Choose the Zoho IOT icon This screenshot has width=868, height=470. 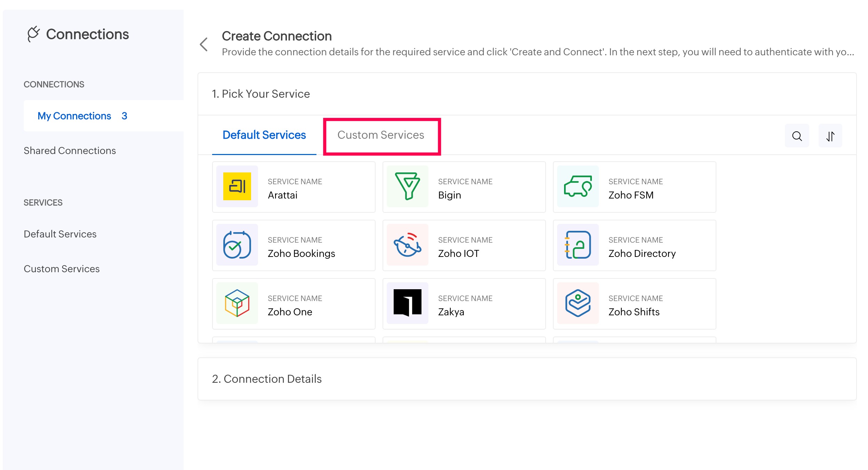[x=407, y=245]
